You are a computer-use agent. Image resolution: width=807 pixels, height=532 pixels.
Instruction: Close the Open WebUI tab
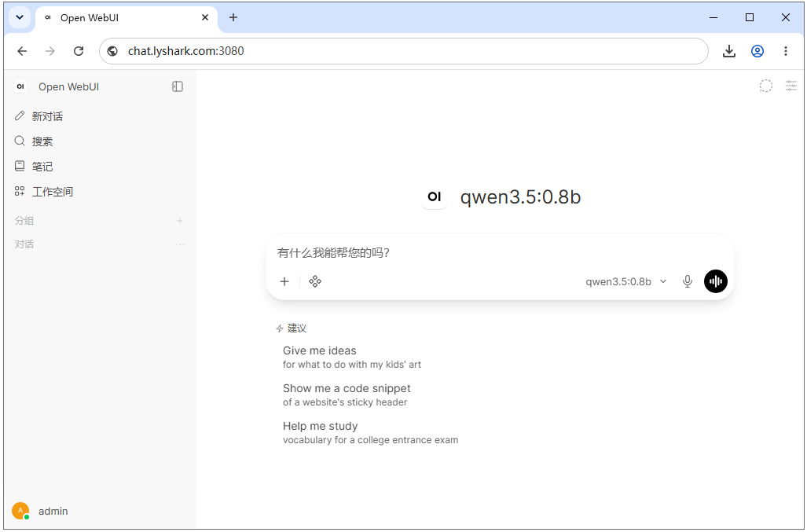(x=205, y=17)
